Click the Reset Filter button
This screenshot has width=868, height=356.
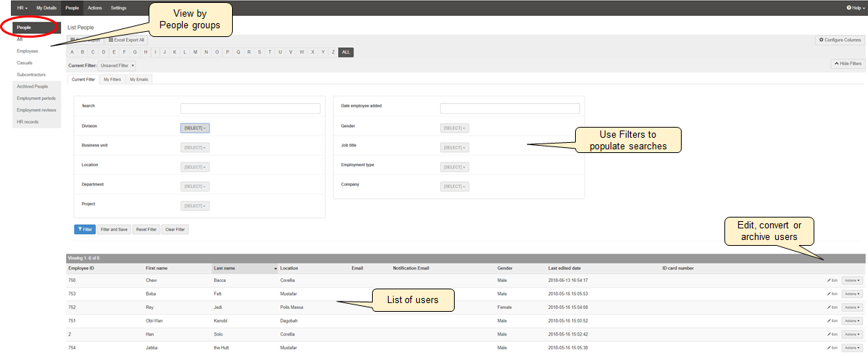point(146,229)
